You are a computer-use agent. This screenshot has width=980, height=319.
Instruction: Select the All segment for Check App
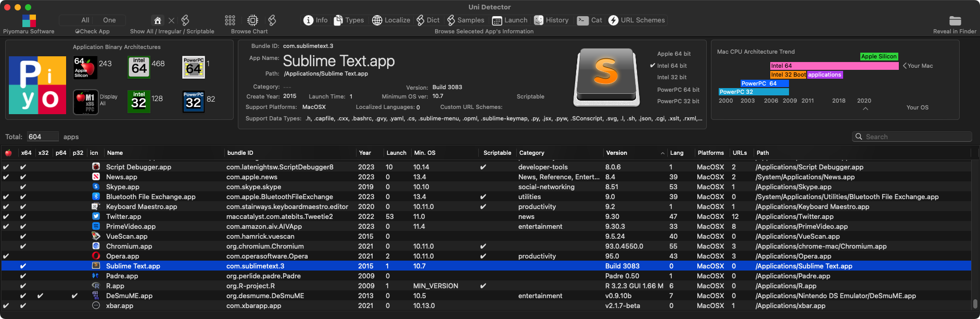tap(85, 20)
